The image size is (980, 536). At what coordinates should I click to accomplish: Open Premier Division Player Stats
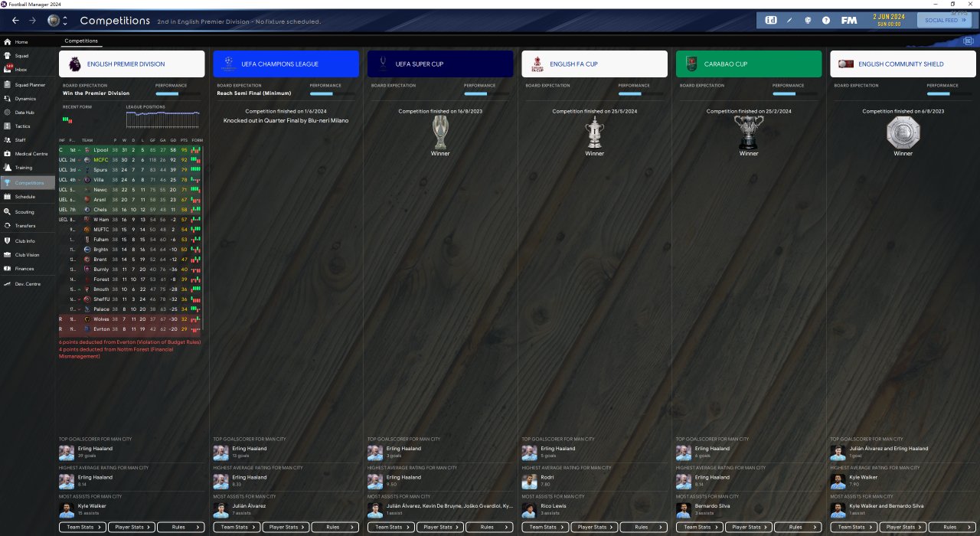[132, 527]
